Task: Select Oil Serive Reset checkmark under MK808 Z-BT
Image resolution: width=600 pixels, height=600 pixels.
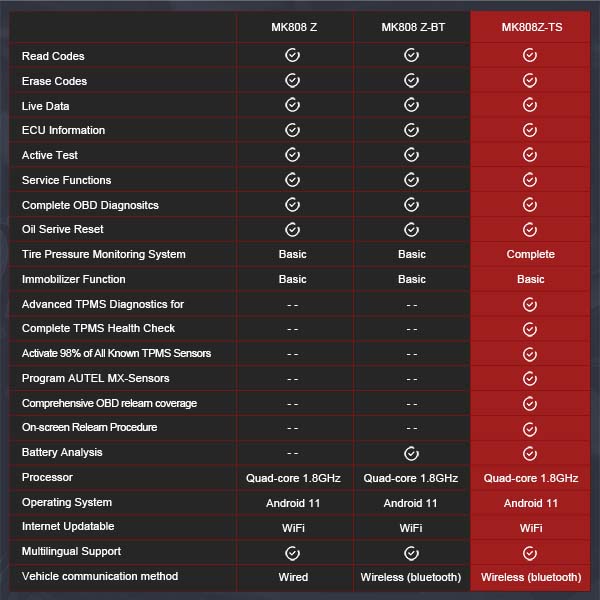Action: [411, 230]
